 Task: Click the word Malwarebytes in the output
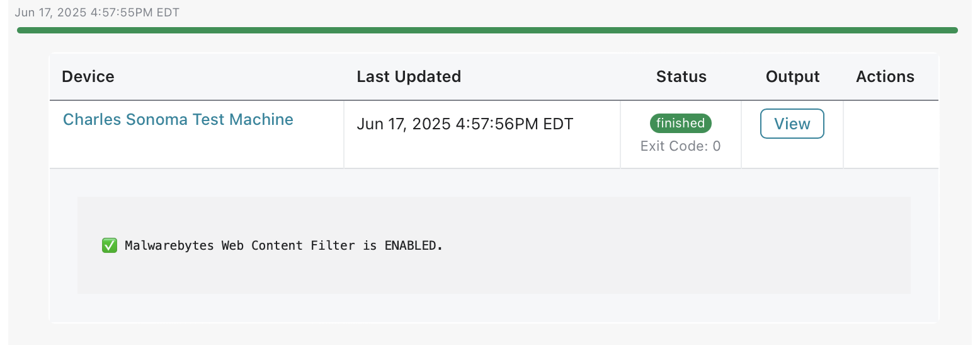169,245
